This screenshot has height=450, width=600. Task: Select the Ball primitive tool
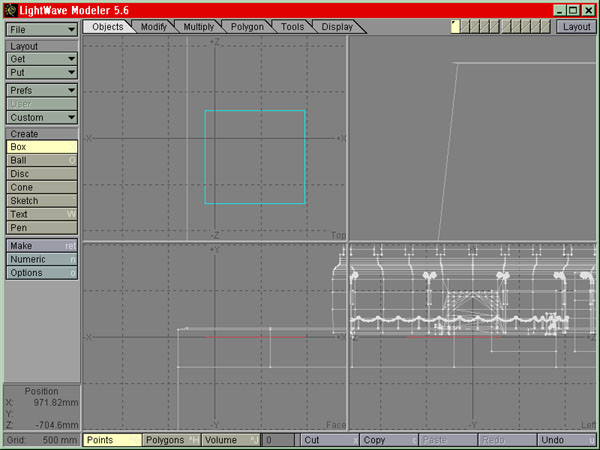pyautogui.click(x=41, y=160)
